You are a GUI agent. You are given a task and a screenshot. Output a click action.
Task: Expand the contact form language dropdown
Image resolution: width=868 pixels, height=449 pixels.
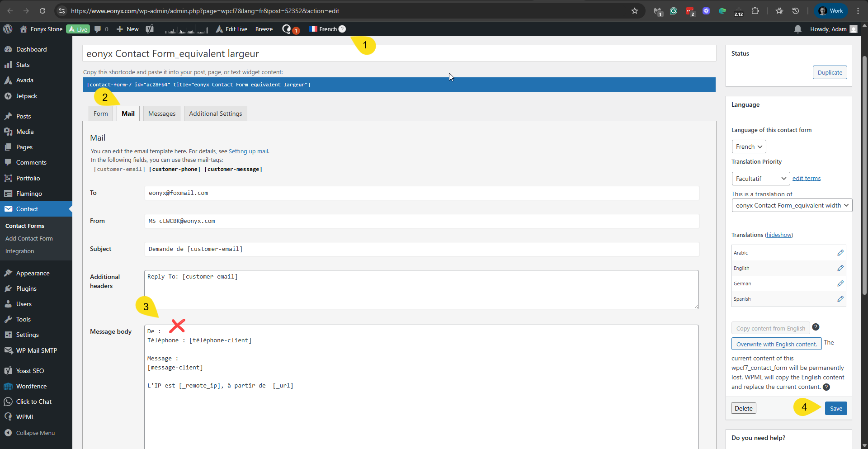749,147
